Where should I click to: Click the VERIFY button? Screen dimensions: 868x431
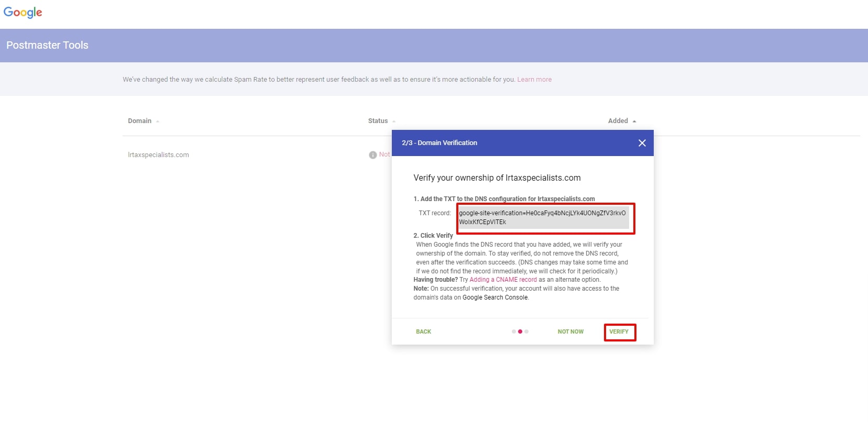pyautogui.click(x=619, y=332)
